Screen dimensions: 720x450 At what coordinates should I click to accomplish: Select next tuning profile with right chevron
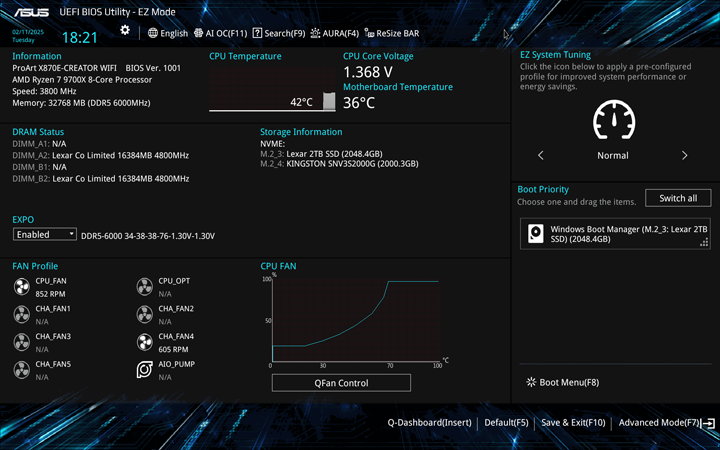pos(684,155)
